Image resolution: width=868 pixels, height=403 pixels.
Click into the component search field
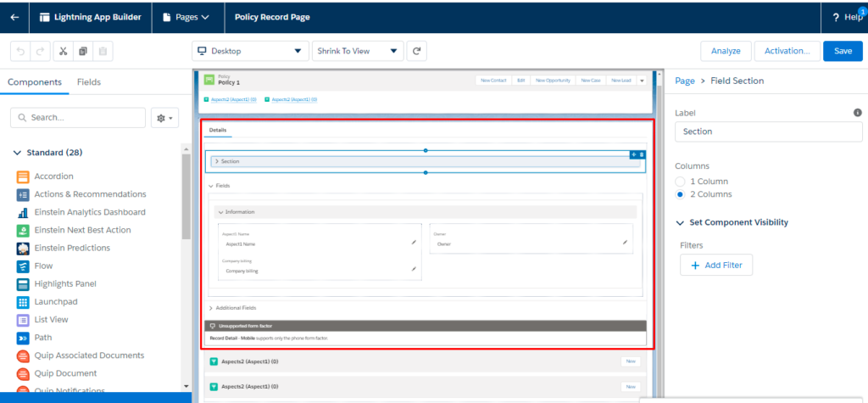pos(78,118)
